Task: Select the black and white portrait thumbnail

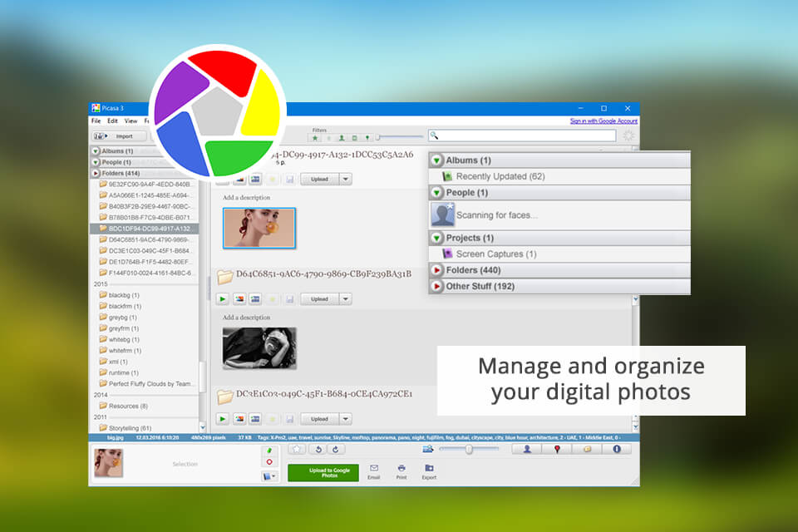Action: (259, 348)
